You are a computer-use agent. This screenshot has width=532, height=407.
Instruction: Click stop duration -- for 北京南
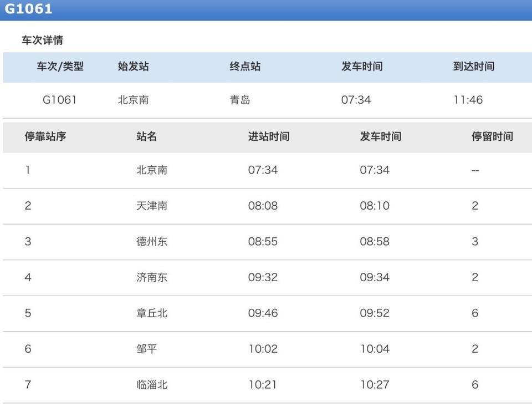475,170
